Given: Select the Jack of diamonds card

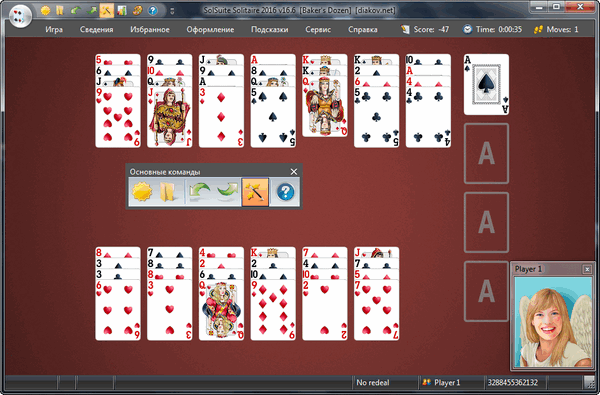Looking at the screenshot, I should (x=170, y=118).
